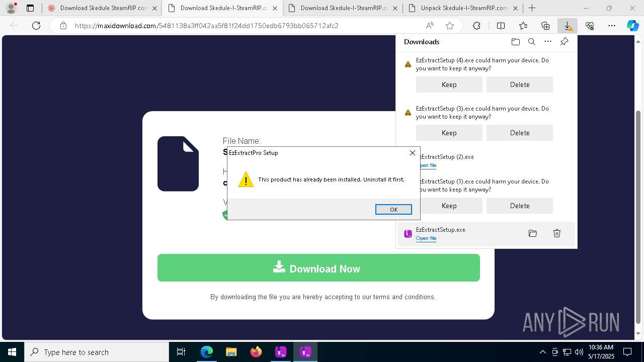Search downloads with magnifier icon
Viewport: 644px width, 362px height.
(x=531, y=42)
